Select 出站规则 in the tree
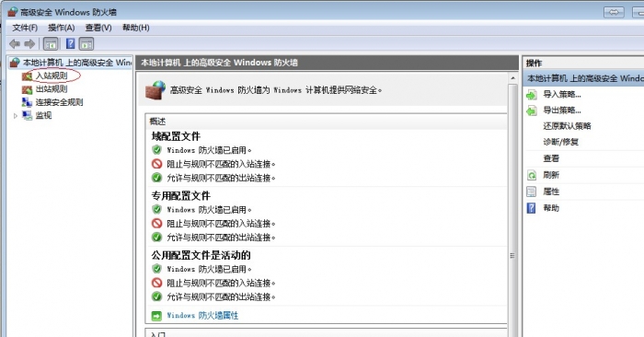 (x=52, y=88)
